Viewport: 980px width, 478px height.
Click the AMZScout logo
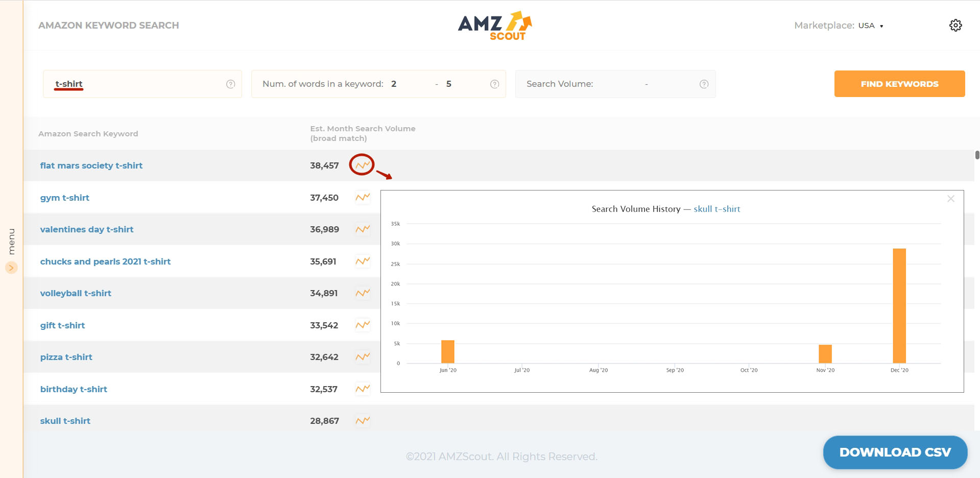[x=494, y=24]
